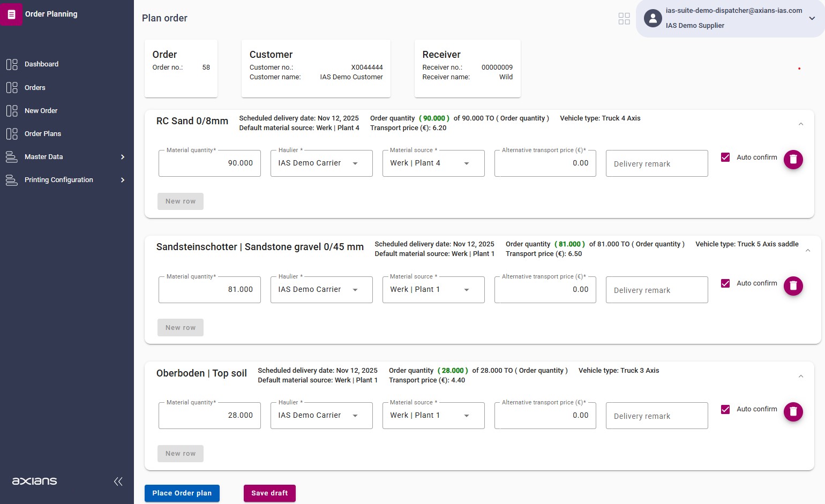Click the Order Planning app logo icon
Screen dimensions: 825x504
point(11,14)
